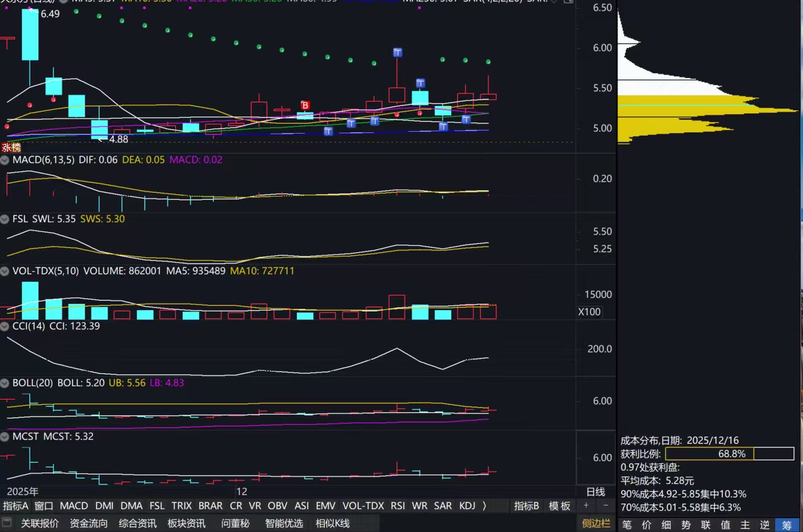Switch to the 指标B tab
Viewport: 803px width, 532px height.
tap(527, 506)
